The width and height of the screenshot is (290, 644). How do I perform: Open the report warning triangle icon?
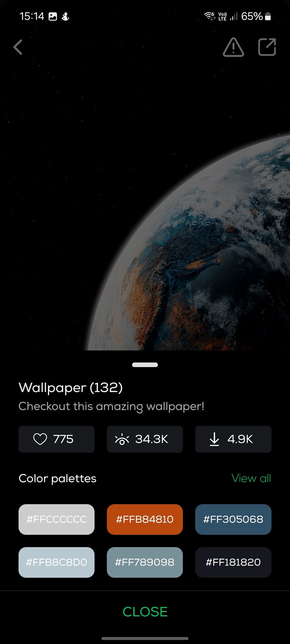point(233,47)
